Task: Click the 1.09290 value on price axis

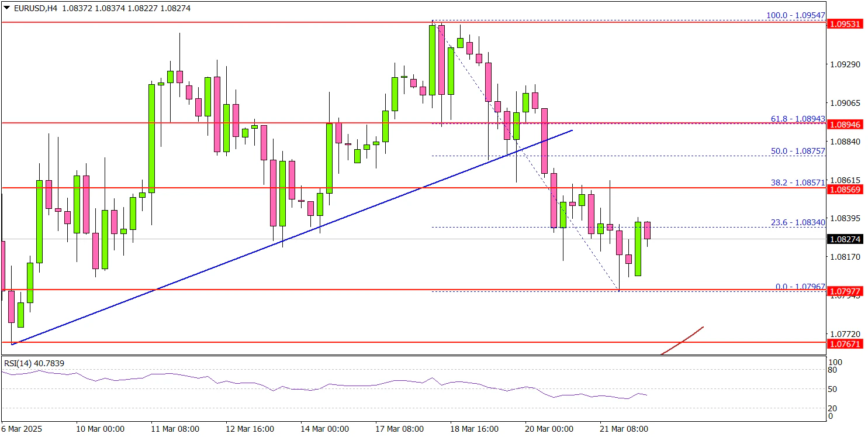Action: point(845,64)
